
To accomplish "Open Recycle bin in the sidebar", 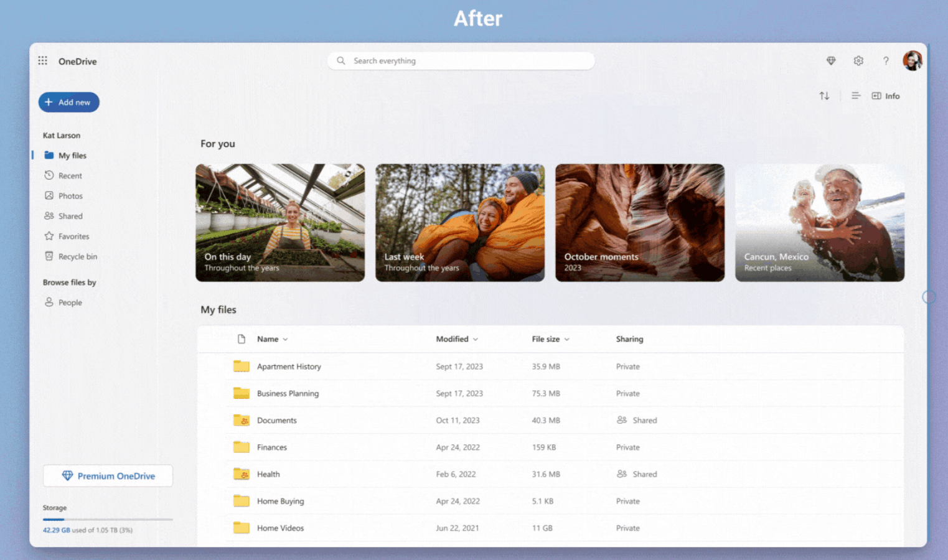I will [77, 256].
